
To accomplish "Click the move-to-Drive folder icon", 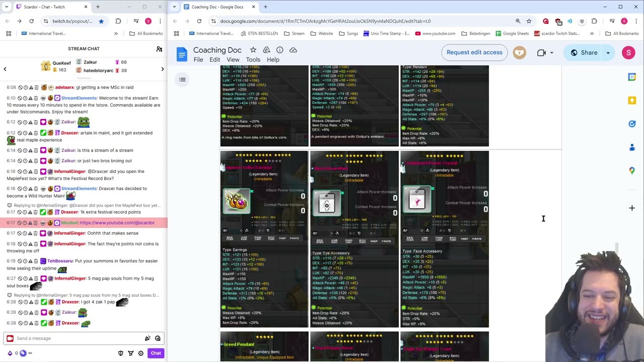I will (x=267, y=50).
